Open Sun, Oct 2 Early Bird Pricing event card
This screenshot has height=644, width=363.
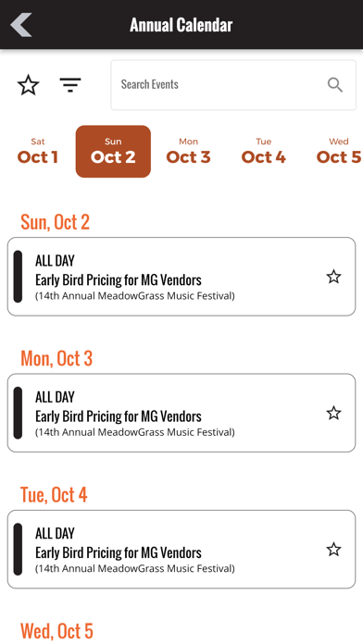point(181,277)
